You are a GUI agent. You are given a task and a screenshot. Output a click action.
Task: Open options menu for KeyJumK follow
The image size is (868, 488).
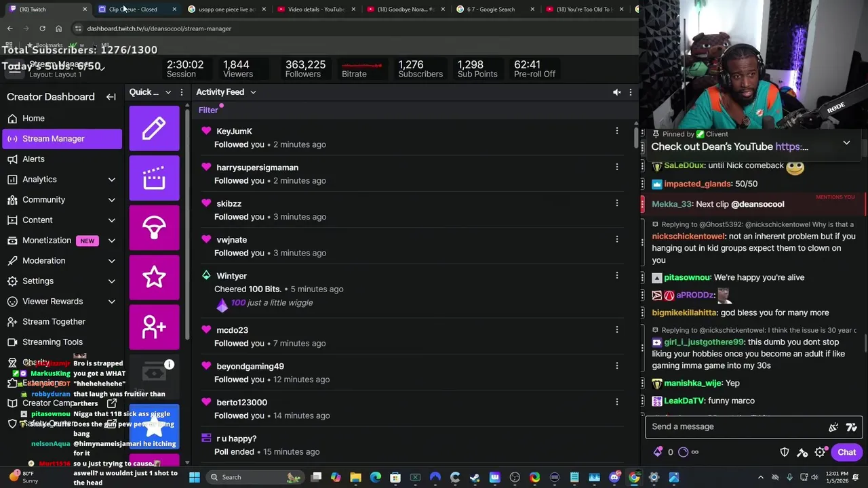[x=616, y=131]
